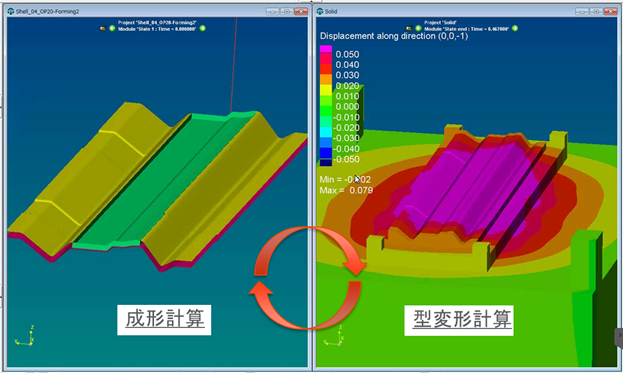Click animation icon beside Shell_04_OP20-Forming2 project header
The image size is (623, 373).
(103, 29)
